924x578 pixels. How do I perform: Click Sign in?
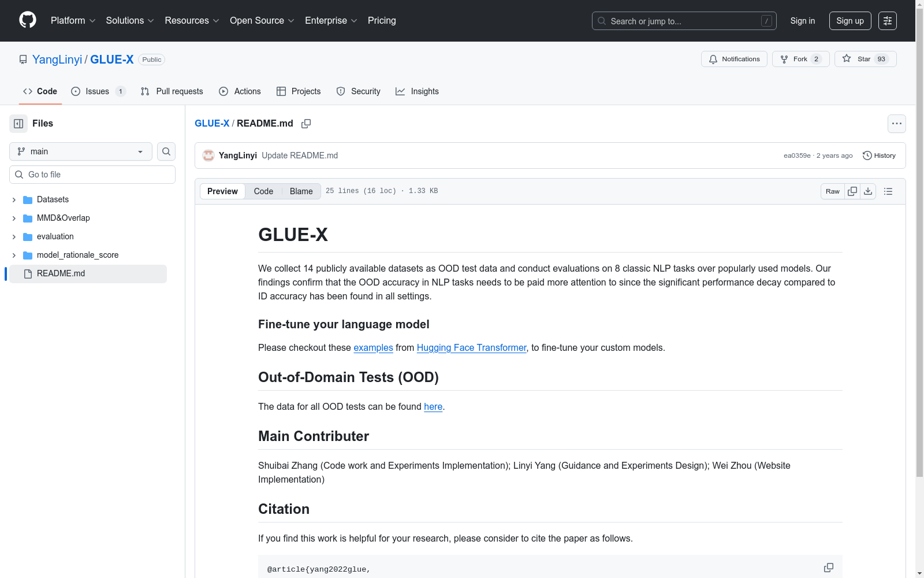[803, 21]
